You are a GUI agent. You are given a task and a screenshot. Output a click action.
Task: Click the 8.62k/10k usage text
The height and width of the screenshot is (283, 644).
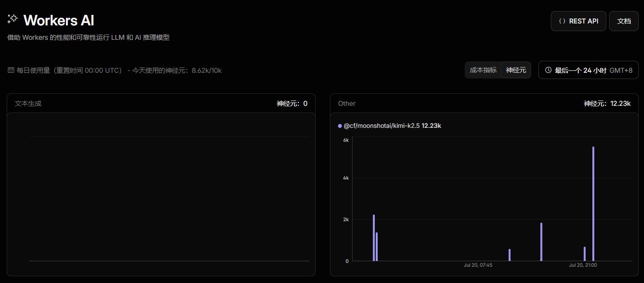tap(207, 70)
